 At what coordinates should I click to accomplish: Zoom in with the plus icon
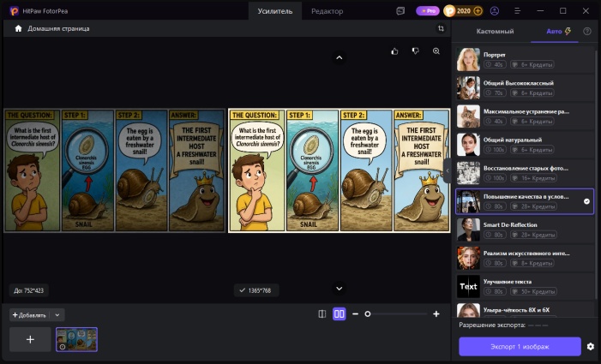point(436,314)
